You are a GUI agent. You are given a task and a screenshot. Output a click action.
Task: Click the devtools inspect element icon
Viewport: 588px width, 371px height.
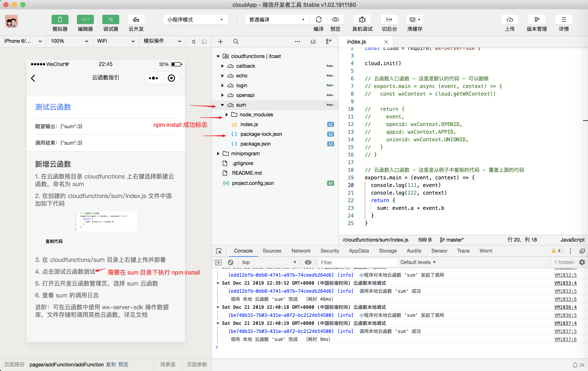(x=219, y=251)
